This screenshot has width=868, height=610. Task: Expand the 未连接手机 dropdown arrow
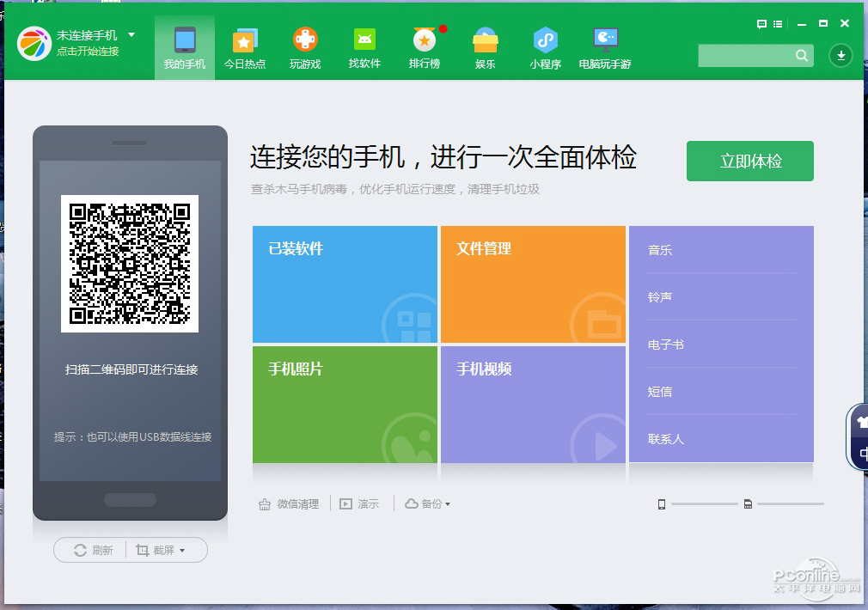(131, 35)
